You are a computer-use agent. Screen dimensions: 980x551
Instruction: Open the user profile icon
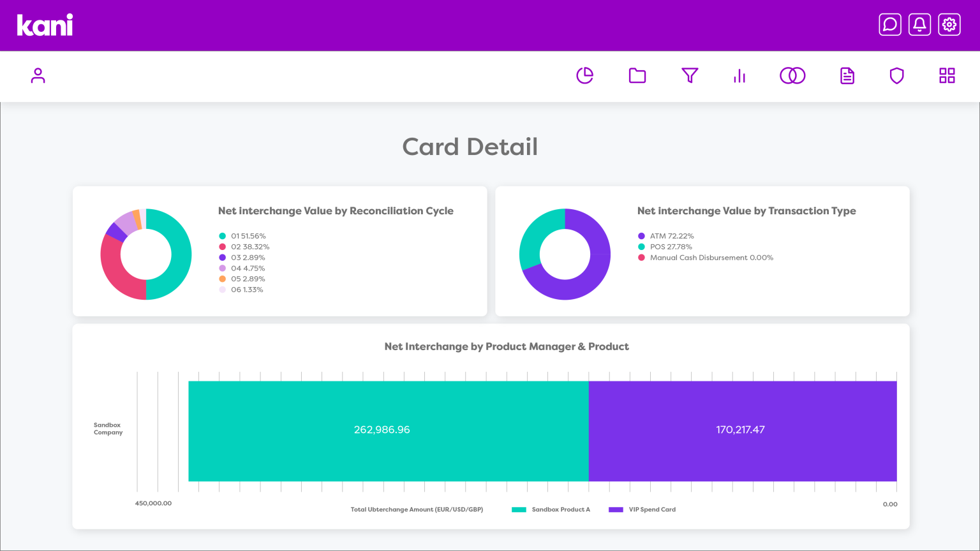pos(38,76)
